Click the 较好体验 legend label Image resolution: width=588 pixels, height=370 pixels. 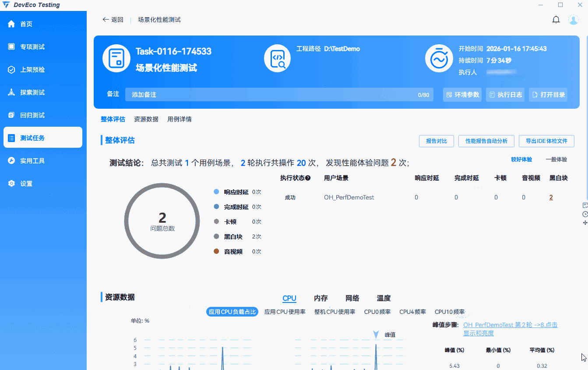[x=521, y=160]
